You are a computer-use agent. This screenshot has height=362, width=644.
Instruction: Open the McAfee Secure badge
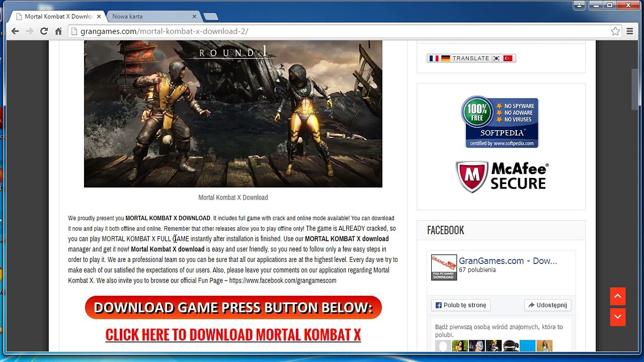[502, 177]
